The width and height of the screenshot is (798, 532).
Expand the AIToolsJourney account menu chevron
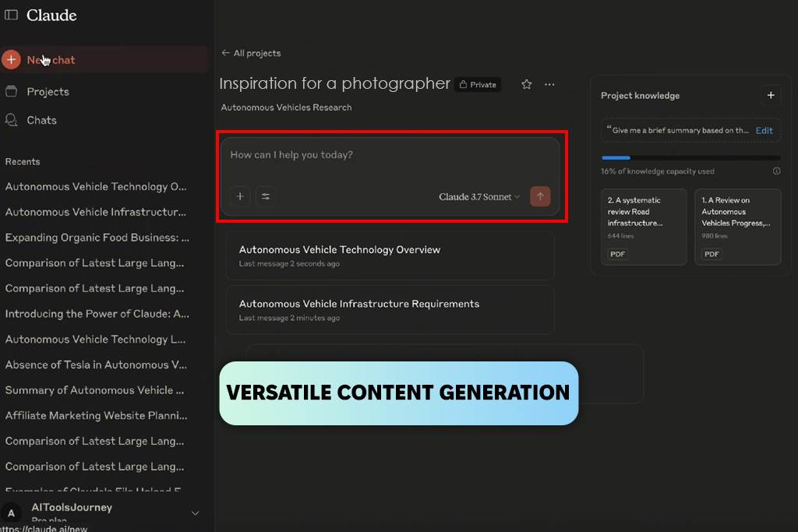point(195,513)
